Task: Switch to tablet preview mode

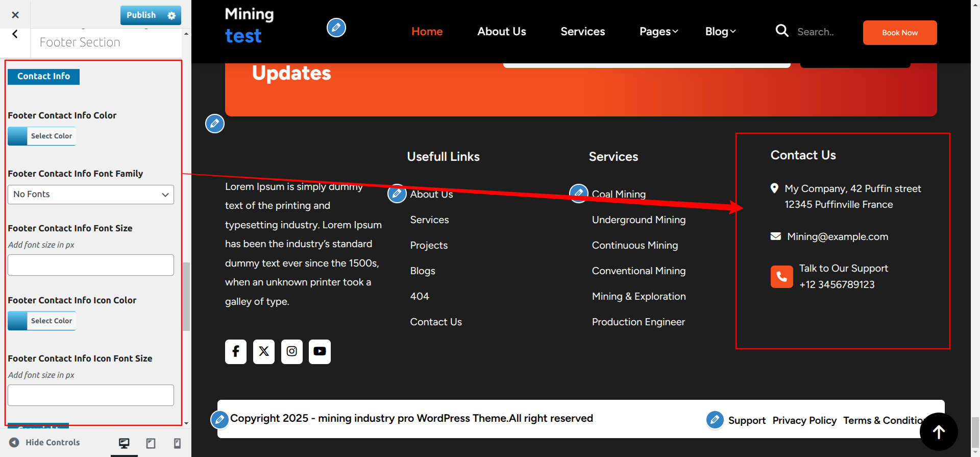Action: pos(151,443)
